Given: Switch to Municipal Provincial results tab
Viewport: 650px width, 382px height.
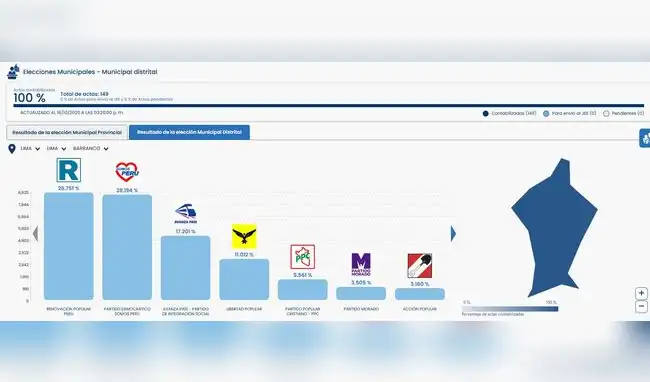Looking at the screenshot, I should coord(67,133).
